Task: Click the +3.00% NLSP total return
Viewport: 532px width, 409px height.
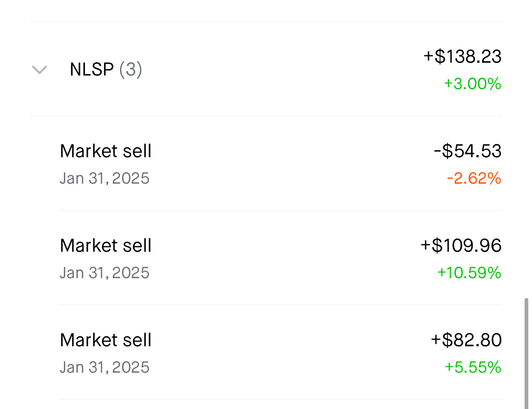Action: tap(473, 84)
